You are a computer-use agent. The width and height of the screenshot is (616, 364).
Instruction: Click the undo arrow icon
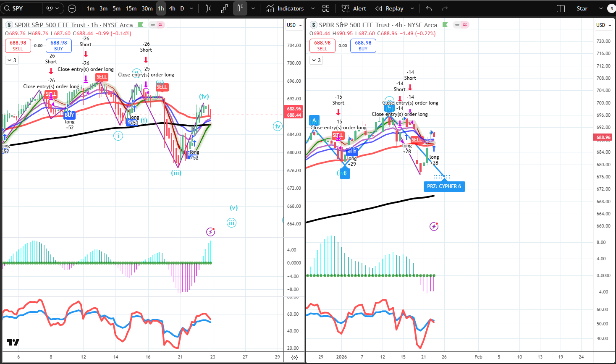click(x=429, y=8)
